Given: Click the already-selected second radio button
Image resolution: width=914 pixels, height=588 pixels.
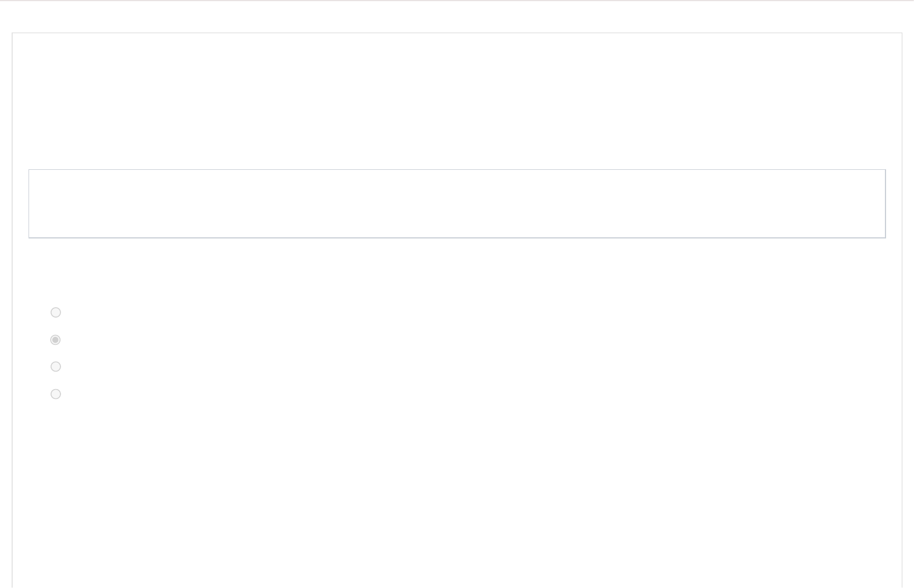Looking at the screenshot, I should pos(56,340).
